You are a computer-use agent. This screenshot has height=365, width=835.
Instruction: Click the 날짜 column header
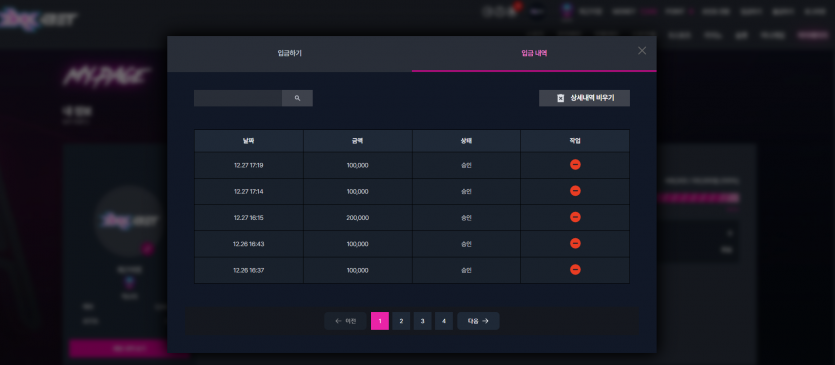click(249, 141)
